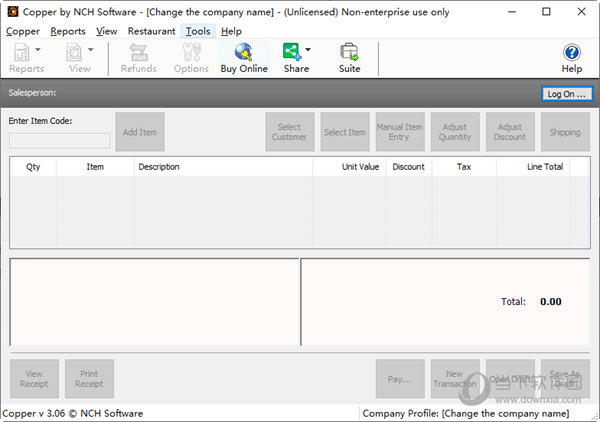Screen dimensions: 600x422
Task: Click the Manual Item Entry button
Action: pyautogui.click(x=400, y=132)
